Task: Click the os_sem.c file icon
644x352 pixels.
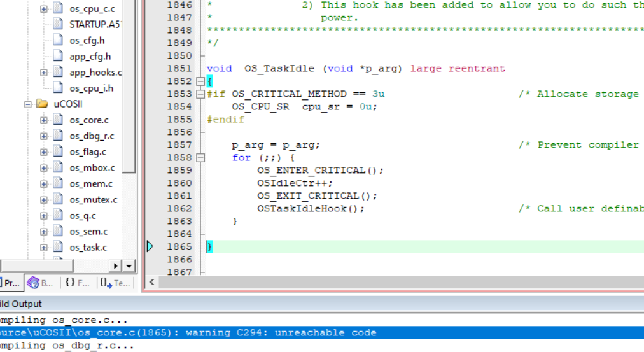Action: tap(58, 231)
